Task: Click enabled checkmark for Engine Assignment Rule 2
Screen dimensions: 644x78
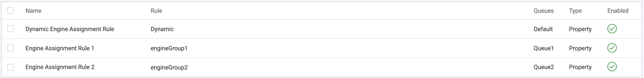Action: [612, 67]
